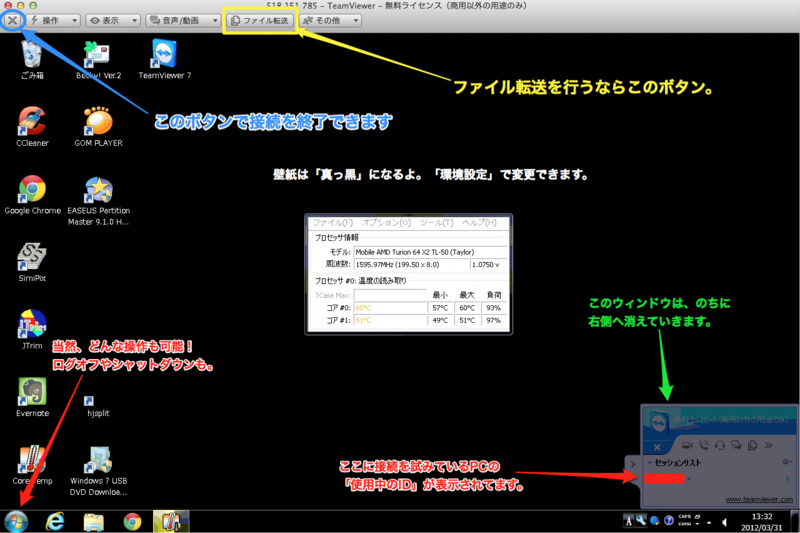Screen dimensions: 800x533
Task: Click the IME help question mark icon
Action: [x=669, y=521]
